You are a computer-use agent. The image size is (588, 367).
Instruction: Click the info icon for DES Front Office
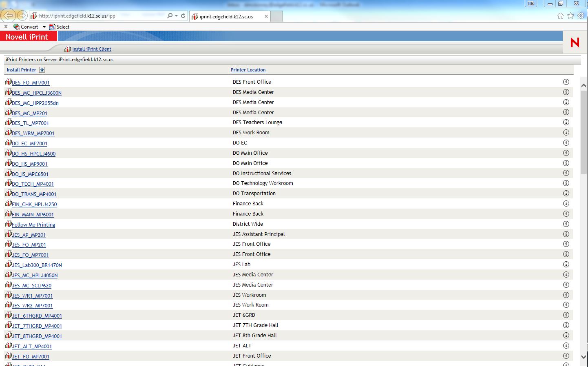566,82
